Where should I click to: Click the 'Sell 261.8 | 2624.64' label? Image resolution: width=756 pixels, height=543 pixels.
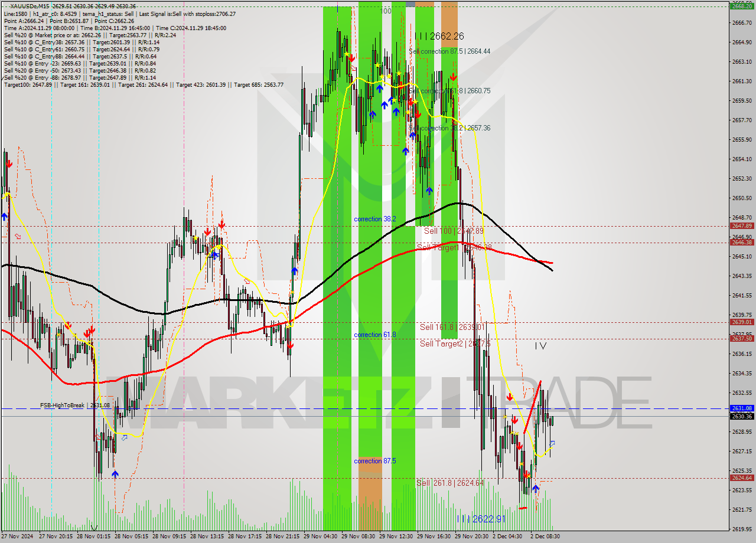(450, 483)
